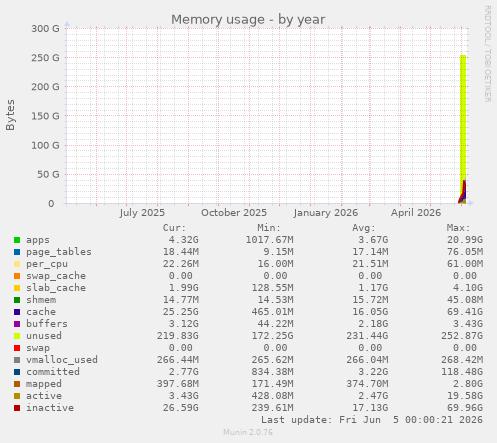Image resolution: width=497 pixels, height=443 pixels.
Task: Click the 'apps' legend label
Action: [x=38, y=240]
